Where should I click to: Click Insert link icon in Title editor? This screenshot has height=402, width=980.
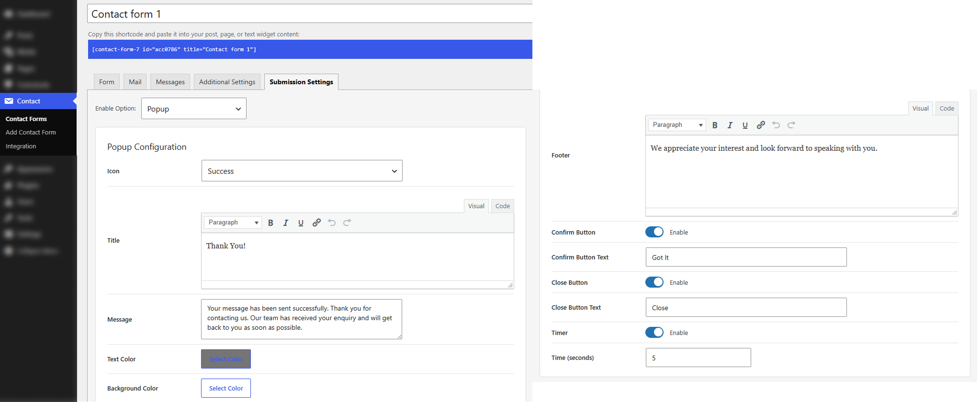pos(316,223)
